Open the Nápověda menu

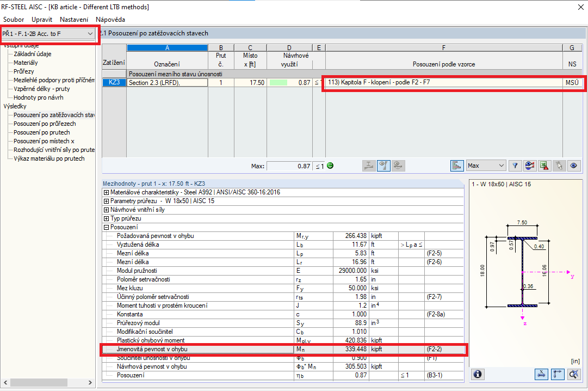(x=110, y=20)
